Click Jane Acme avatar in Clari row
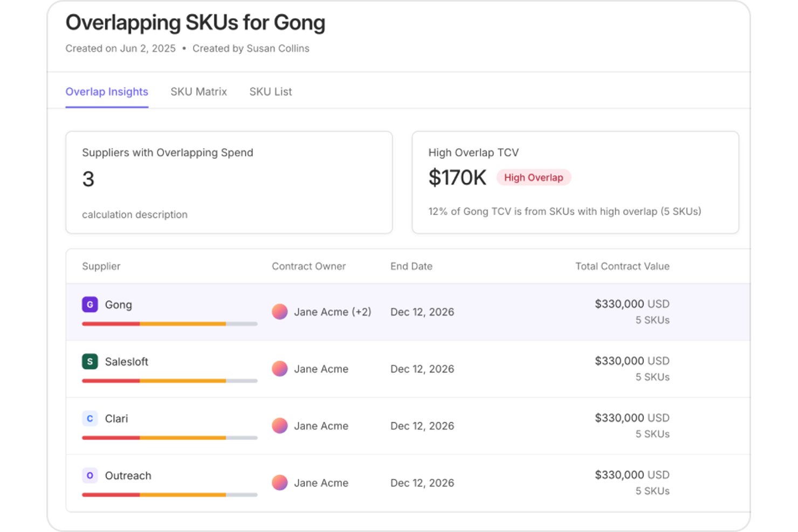This screenshot has height=532, width=798. click(279, 426)
